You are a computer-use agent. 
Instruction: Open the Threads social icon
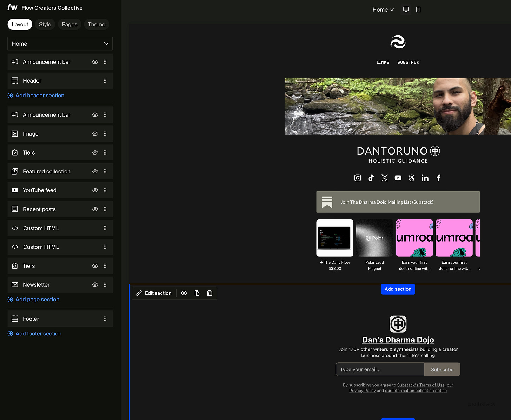pyautogui.click(x=412, y=178)
